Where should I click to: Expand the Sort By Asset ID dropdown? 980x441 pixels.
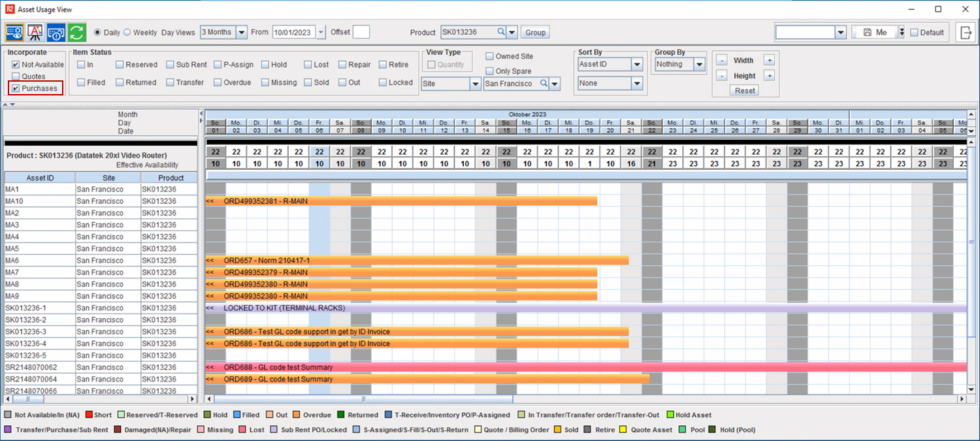(636, 65)
